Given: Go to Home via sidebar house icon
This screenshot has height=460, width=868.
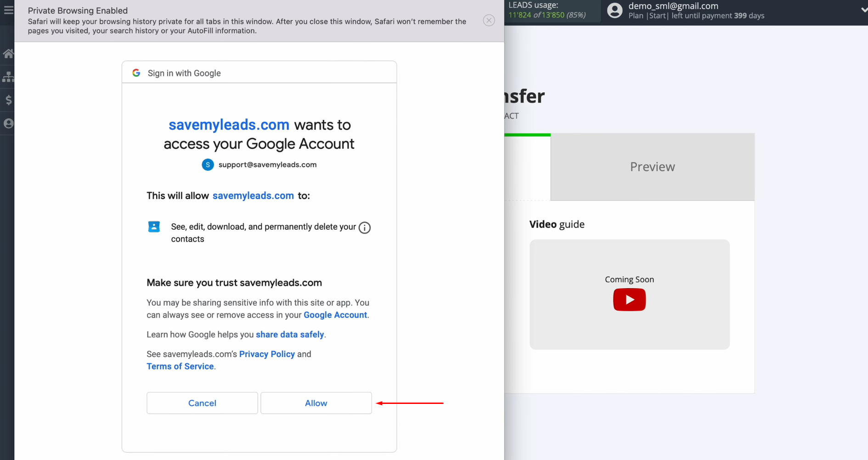Looking at the screenshot, I should click(x=8, y=54).
